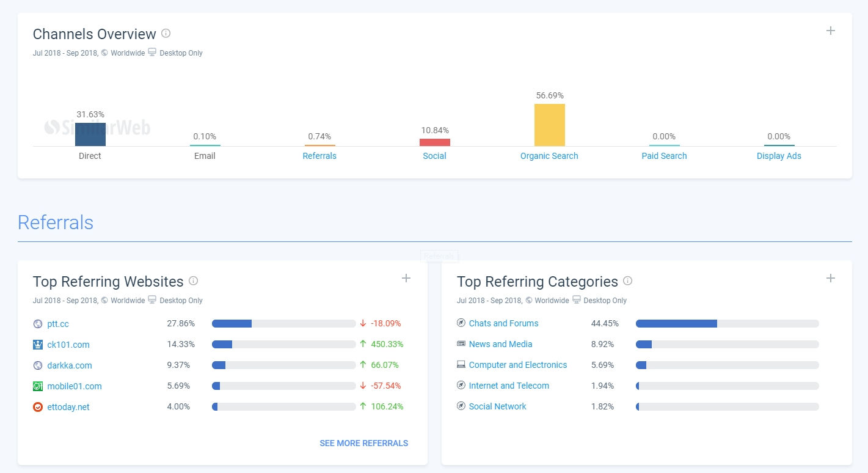The image size is (868, 473).
Task: Click the News and Media category icon
Action: pyautogui.click(x=461, y=344)
